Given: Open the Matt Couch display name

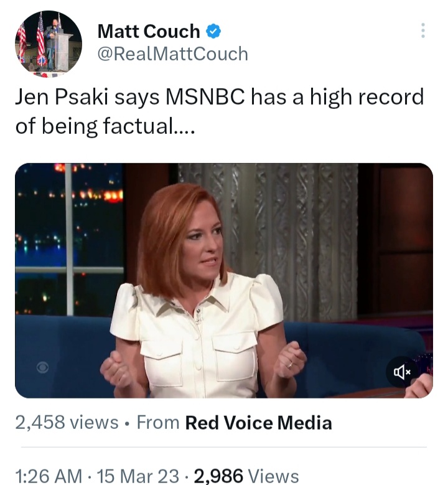Looking at the screenshot, I should tap(149, 31).
